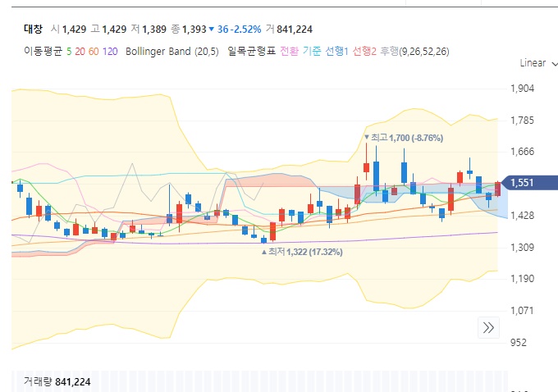Click the 일목균형표 indicator label
This screenshot has width=558, height=392.
(x=252, y=51)
